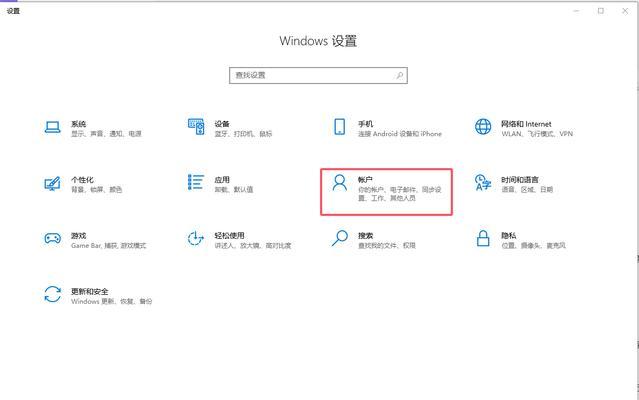Click the 轻松使用 category title

[x=229, y=235]
